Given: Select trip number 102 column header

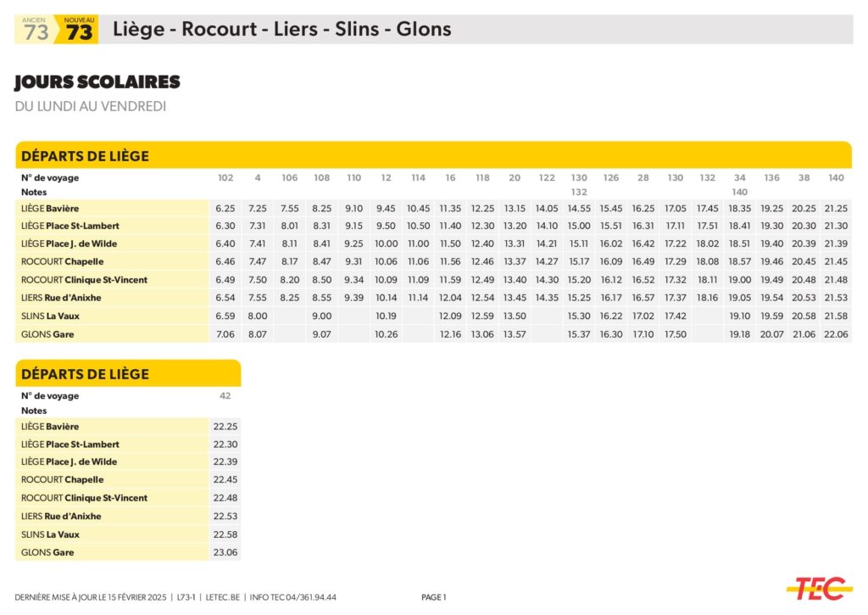Looking at the screenshot, I should pyautogui.click(x=225, y=178).
